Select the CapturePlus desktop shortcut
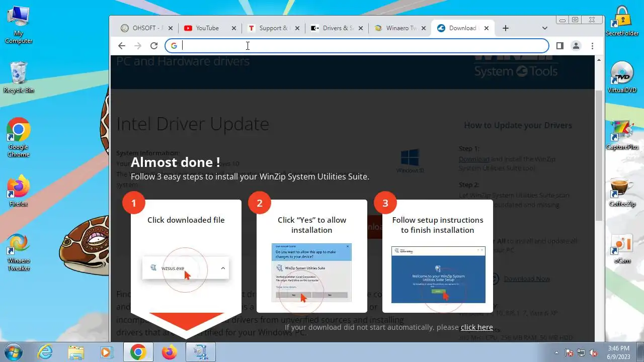Image resolution: width=644 pixels, height=362 pixels. tap(622, 135)
